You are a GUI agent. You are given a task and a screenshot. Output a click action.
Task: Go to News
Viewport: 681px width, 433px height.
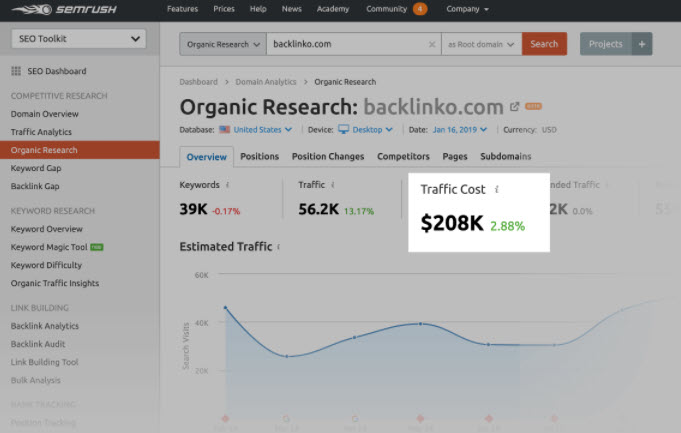[291, 9]
